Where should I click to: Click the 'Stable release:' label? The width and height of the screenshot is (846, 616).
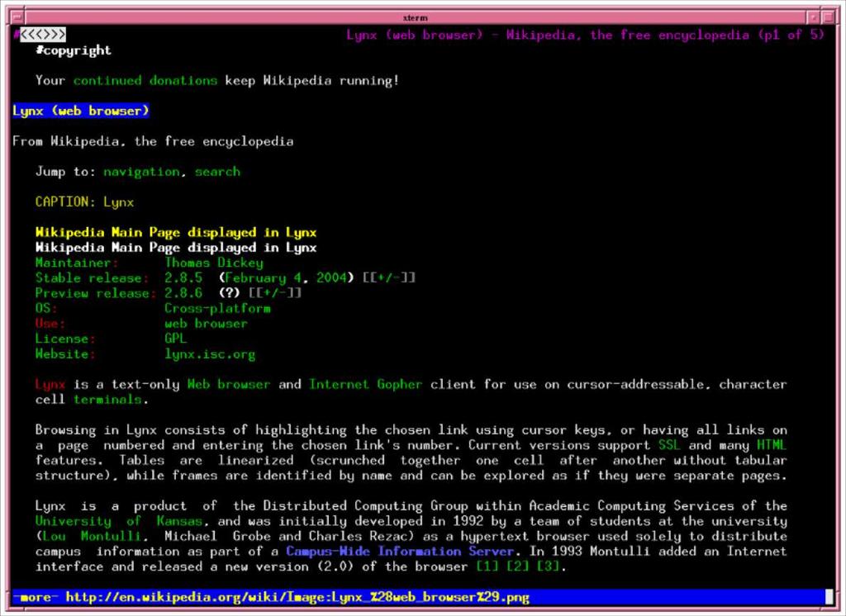(92, 278)
